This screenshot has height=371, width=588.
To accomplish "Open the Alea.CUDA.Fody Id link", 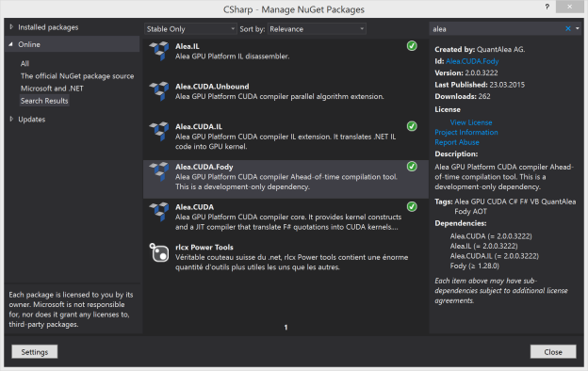I will (x=472, y=61).
